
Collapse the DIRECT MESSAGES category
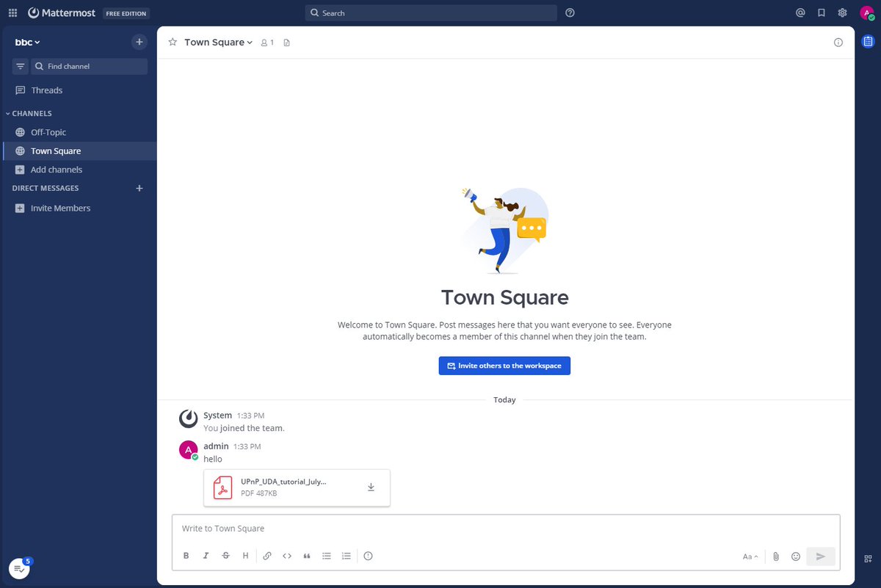click(x=46, y=189)
